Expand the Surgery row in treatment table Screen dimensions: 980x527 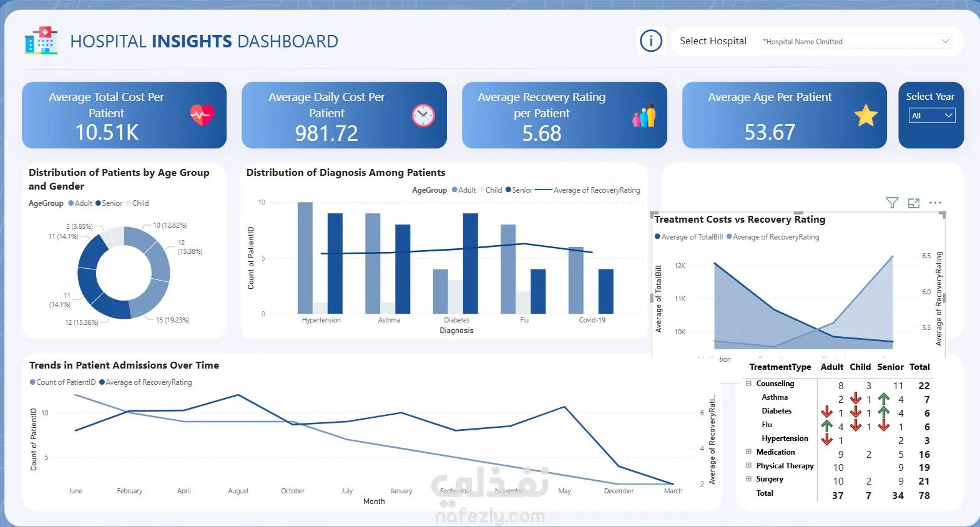tap(748, 479)
